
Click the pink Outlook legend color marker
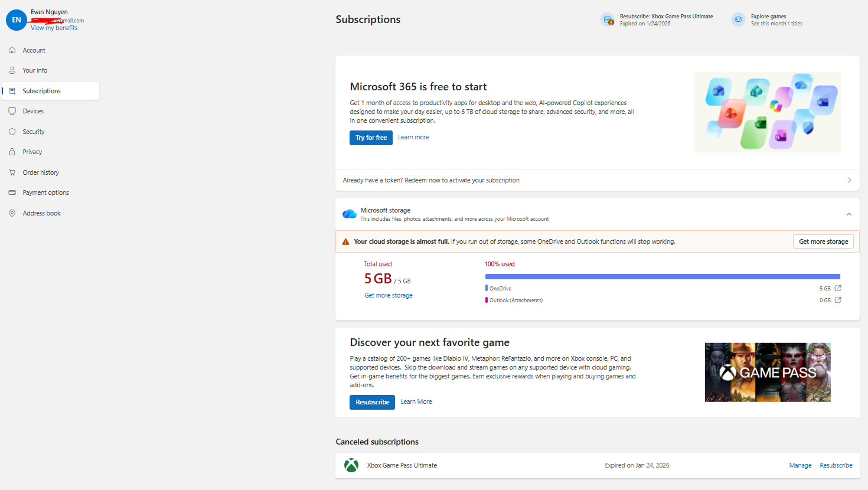pyautogui.click(x=487, y=300)
